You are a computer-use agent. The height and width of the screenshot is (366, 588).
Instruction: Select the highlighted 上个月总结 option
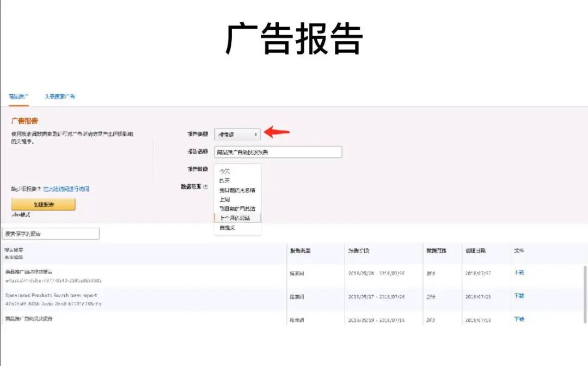237,217
